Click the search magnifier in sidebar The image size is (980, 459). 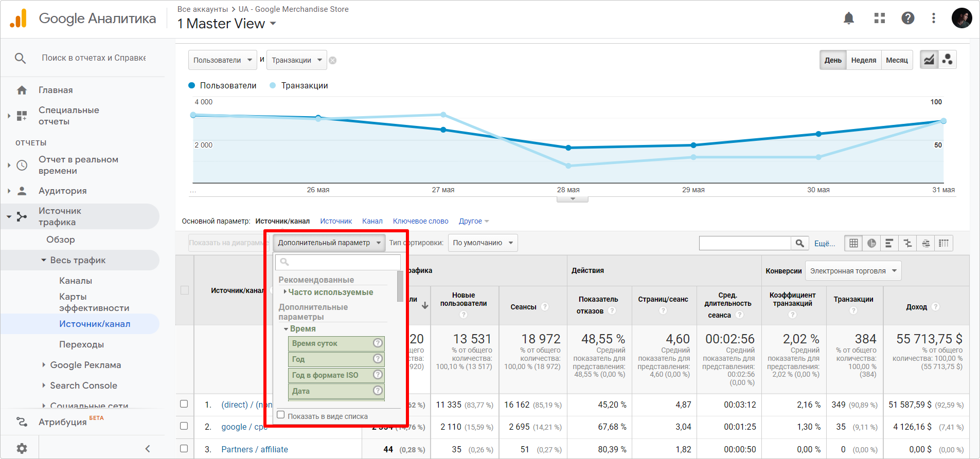click(x=20, y=58)
